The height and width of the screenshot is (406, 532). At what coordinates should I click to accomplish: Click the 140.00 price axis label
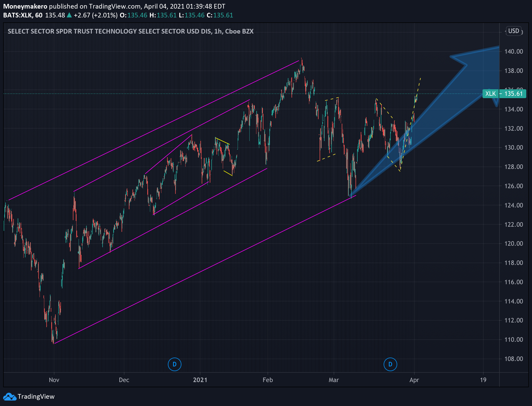[514, 52]
